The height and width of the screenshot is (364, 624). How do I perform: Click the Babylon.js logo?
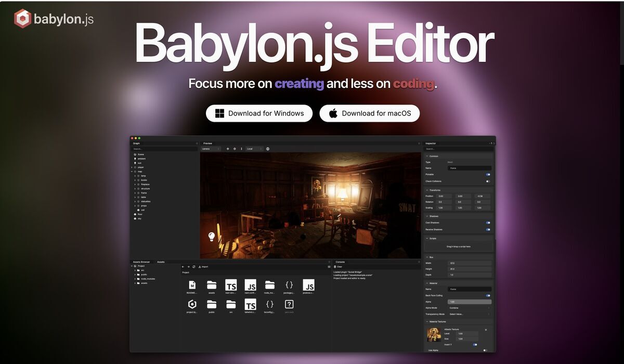[54, 19]
